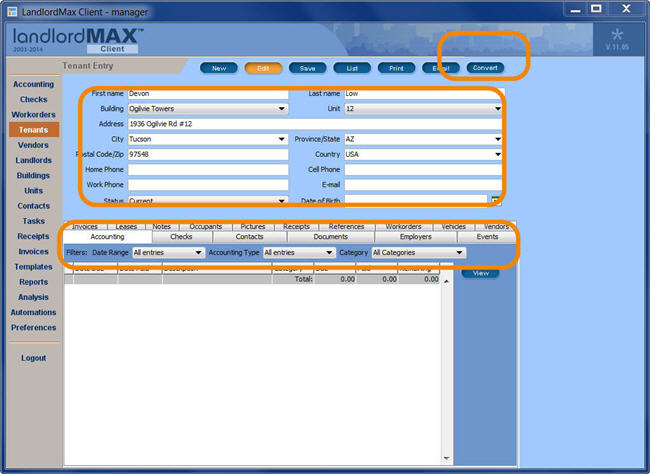Switch to the References tab
This screenshot has width=650, height=474.
347,226
